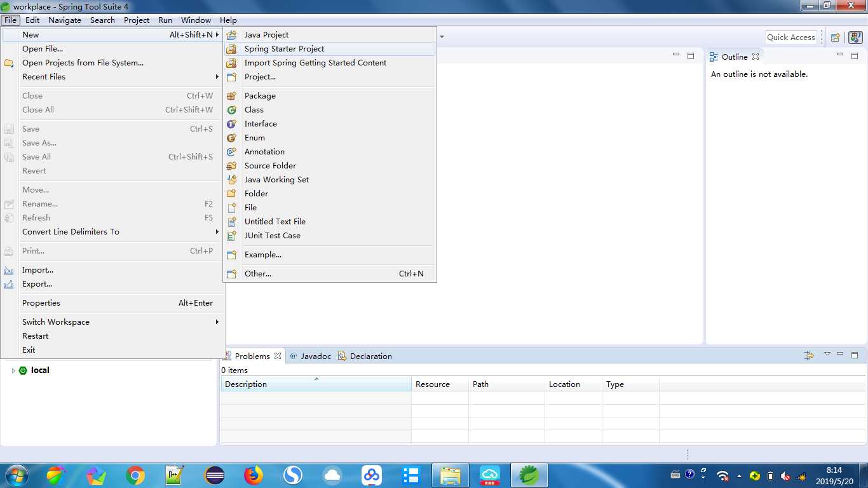Create a new Class
The width and height of the screenshot is (868, 488).
pos(330,110)
